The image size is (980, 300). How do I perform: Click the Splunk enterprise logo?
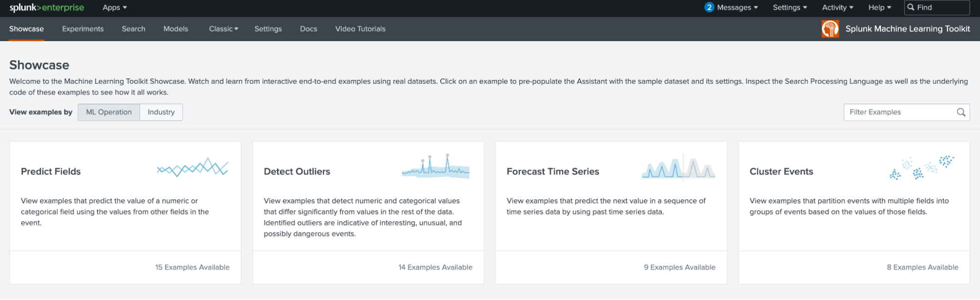(x=47, y=7)
